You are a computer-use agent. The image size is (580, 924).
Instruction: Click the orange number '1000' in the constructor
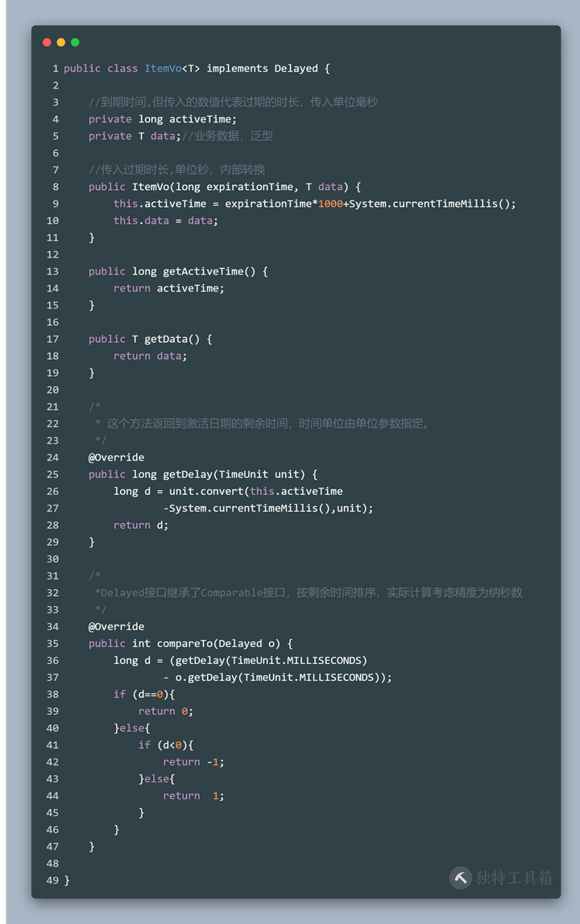[x=330, y=204]
